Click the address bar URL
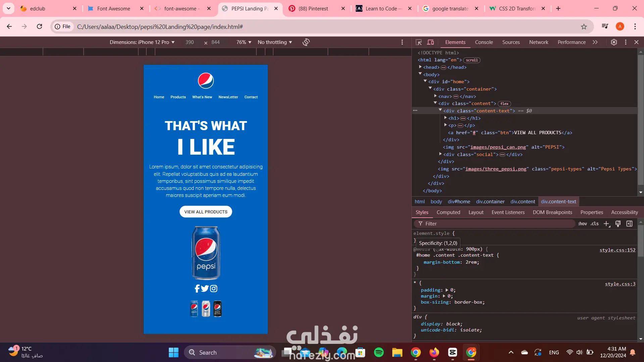Image resolution: width=644 pixels, height=362 pixels. point(160,27)
